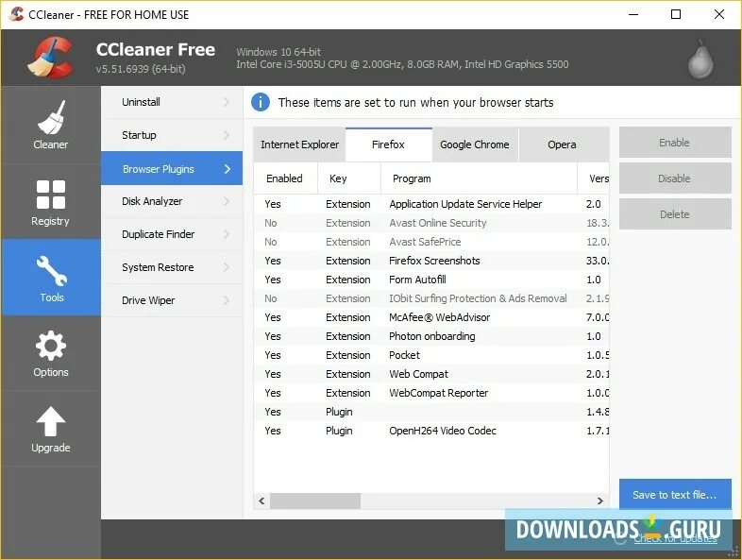Screen dimensions: 742x560
Task: Switch to the Firefox tab
Action: click(x=389, y=144)
